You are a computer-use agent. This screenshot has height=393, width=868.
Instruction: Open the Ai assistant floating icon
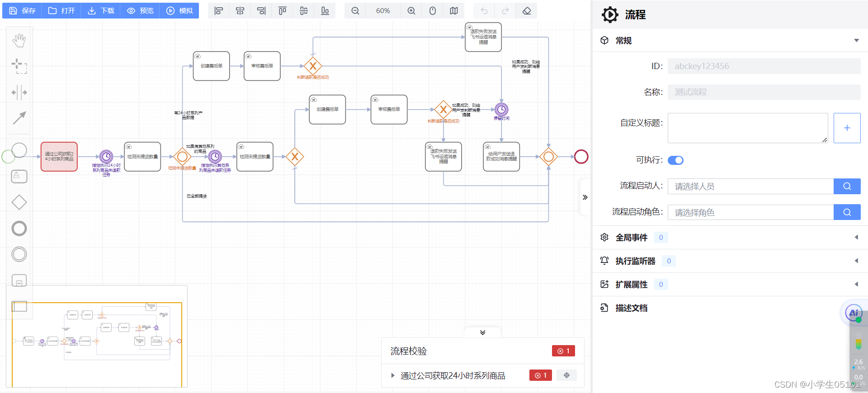tap(854, 313)
